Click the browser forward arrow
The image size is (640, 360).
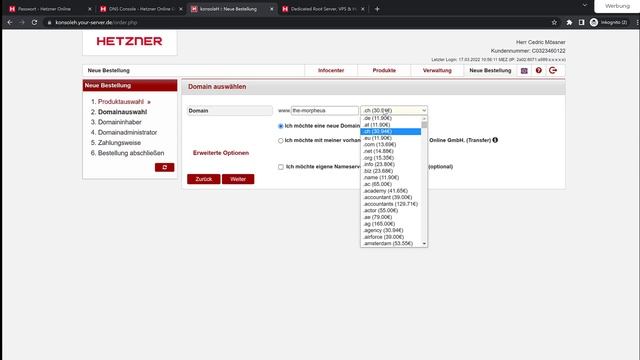[22, 22]
